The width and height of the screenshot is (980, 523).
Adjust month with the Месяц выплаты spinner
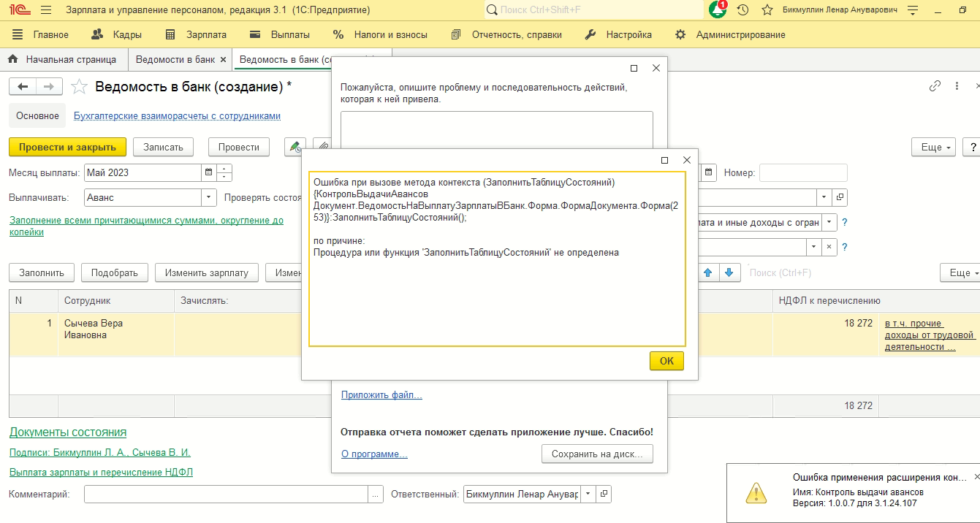pos(224,173)
